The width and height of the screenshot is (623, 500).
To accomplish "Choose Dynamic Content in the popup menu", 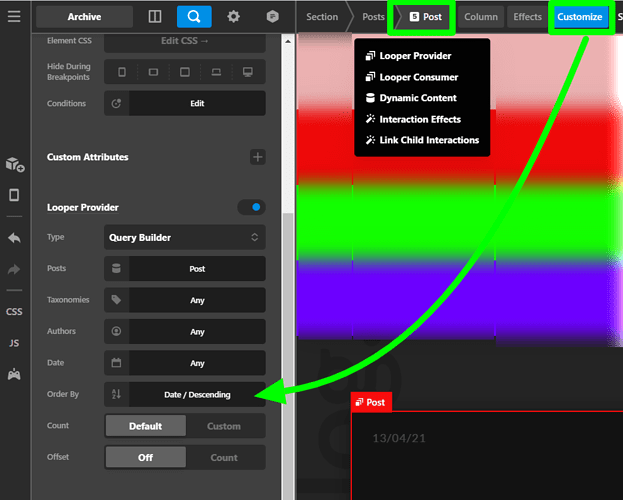I will [411, 98].
